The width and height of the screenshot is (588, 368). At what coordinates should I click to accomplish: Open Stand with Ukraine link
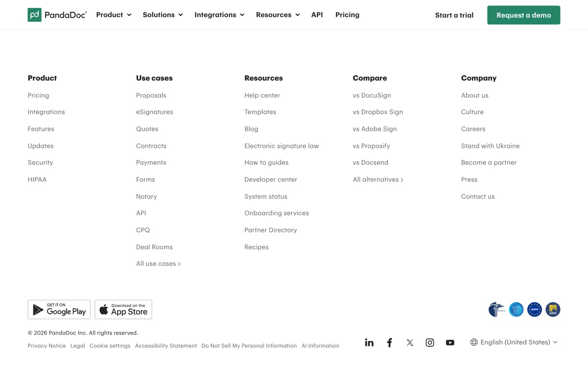click(x=490, y=146)
